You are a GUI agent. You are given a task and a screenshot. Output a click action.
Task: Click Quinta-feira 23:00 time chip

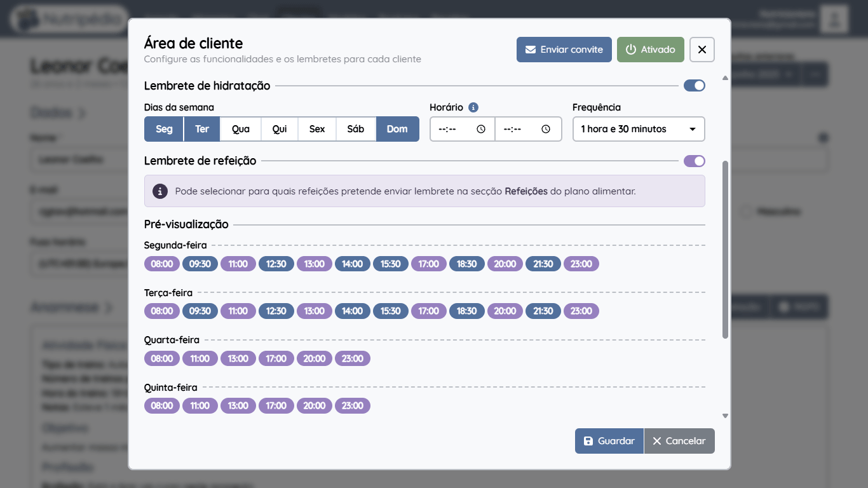(x=353, y=405)
